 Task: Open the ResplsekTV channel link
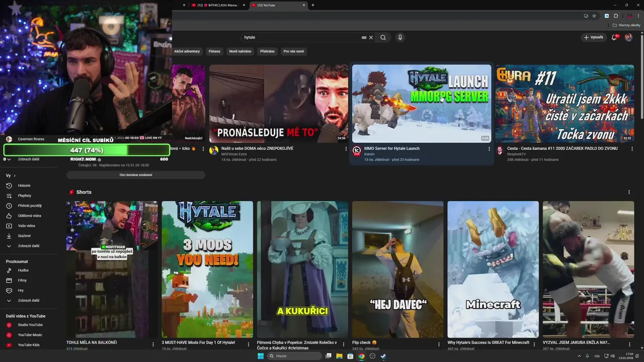click(516, 154)
